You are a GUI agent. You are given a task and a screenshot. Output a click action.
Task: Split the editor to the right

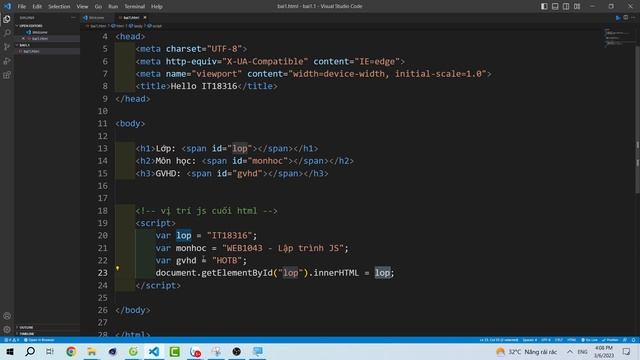tap(626, 18)
